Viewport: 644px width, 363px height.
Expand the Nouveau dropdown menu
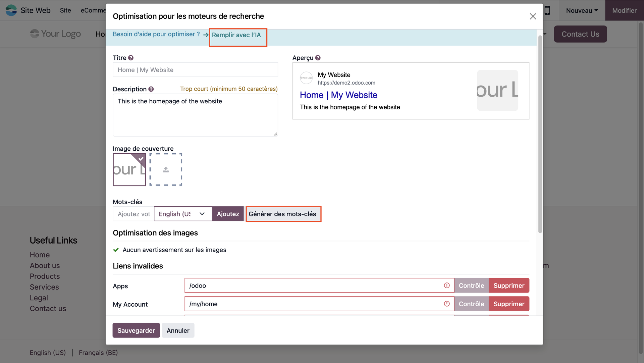click(582, 10)
